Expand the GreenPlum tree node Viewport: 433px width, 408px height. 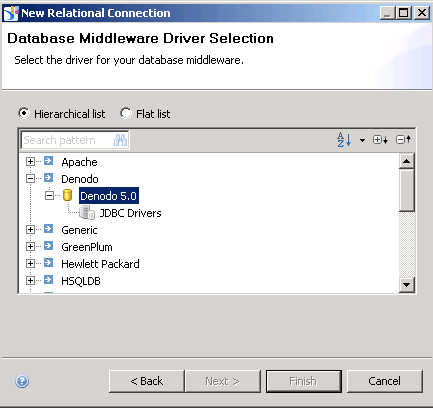coord(30,247)
